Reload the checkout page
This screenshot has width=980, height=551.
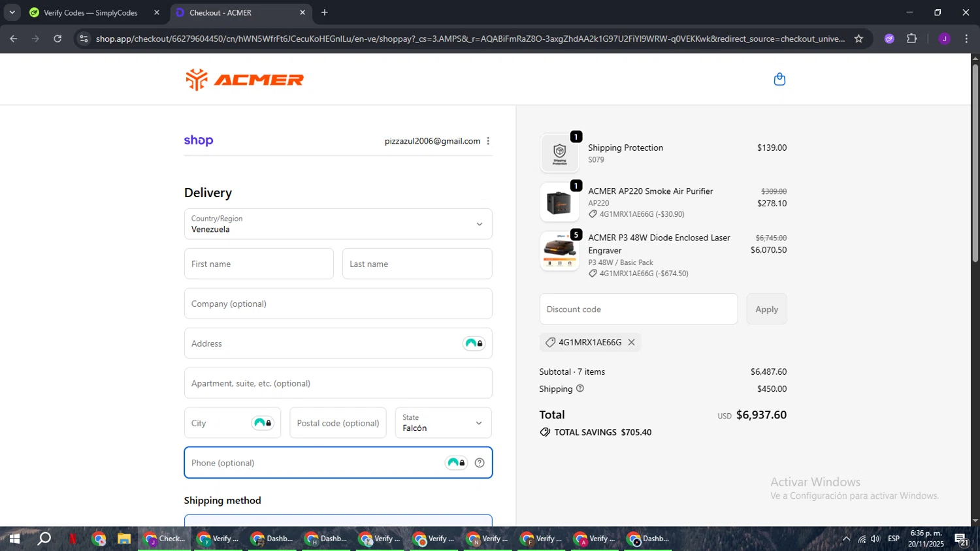click(57, 39)
